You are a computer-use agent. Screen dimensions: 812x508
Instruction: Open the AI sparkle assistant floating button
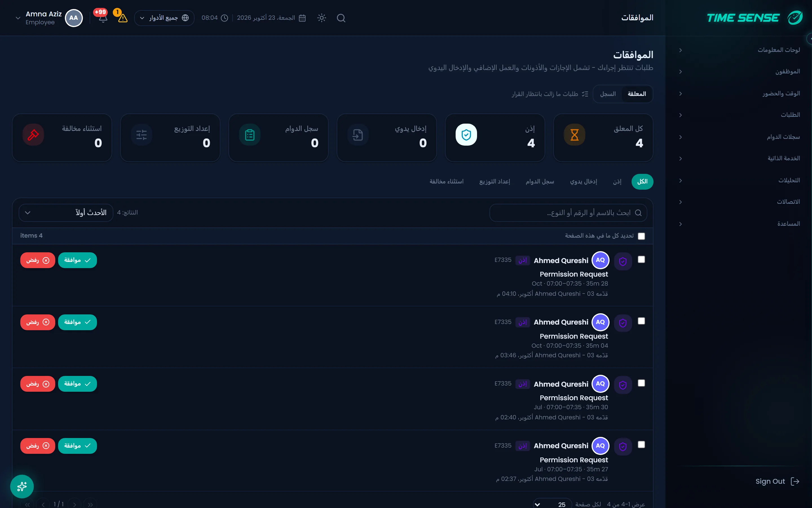pyautogui.click(x=22, y=486)
